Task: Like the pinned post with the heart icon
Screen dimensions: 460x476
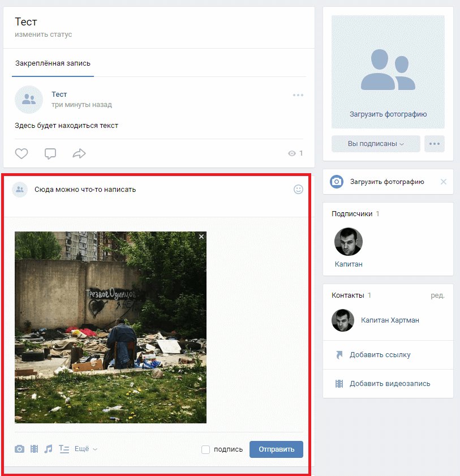Action: (x=21, y=153)
